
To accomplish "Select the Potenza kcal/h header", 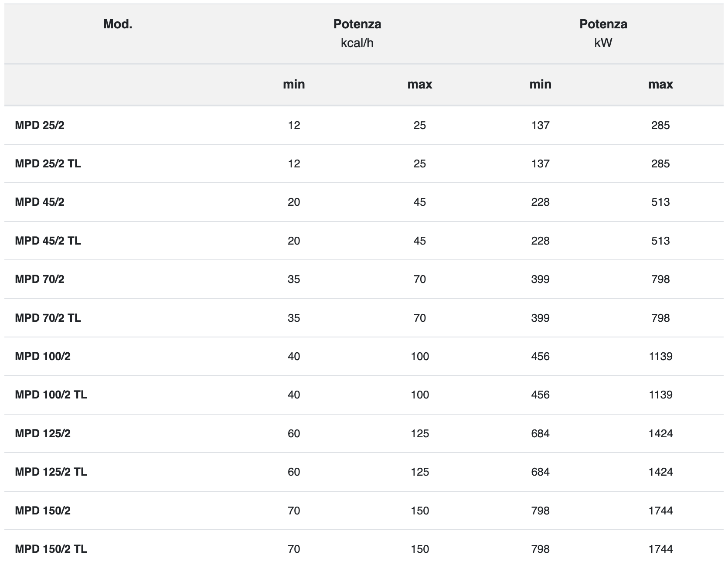I will [357, 34].
